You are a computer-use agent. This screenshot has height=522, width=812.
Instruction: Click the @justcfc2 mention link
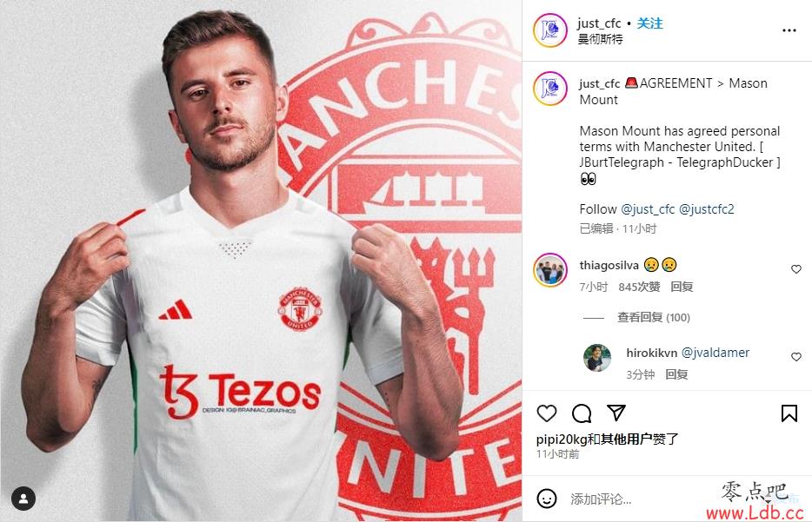[706, 209]
